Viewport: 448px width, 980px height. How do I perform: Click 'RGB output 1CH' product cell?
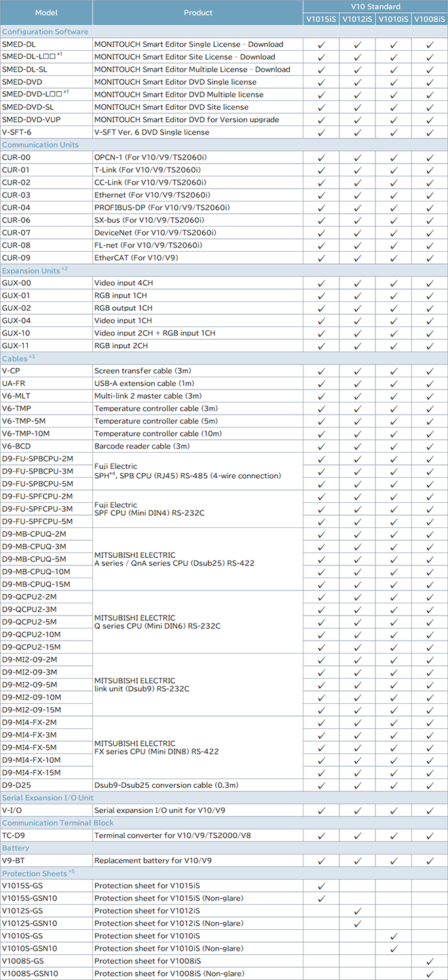(198, 308)
